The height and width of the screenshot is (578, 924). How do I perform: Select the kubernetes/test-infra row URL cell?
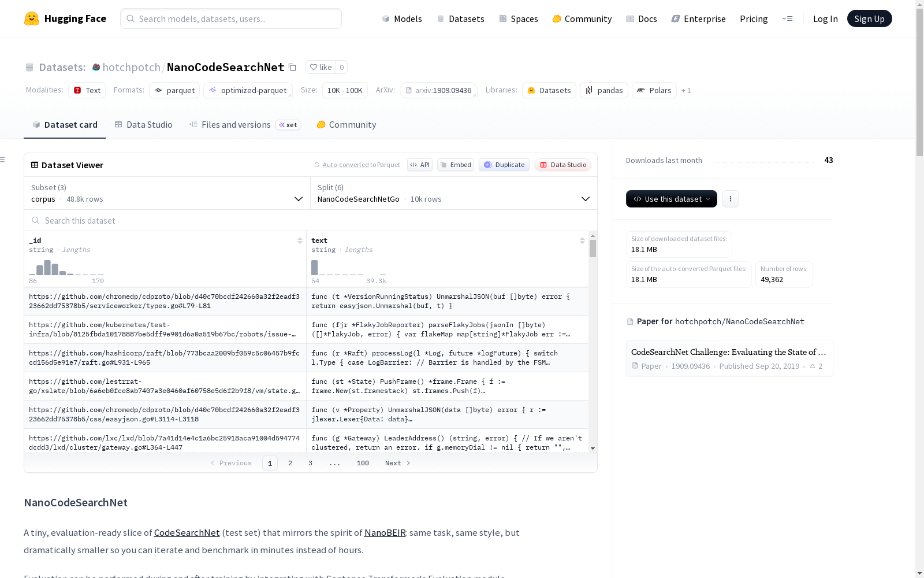[x=165, y=329]
